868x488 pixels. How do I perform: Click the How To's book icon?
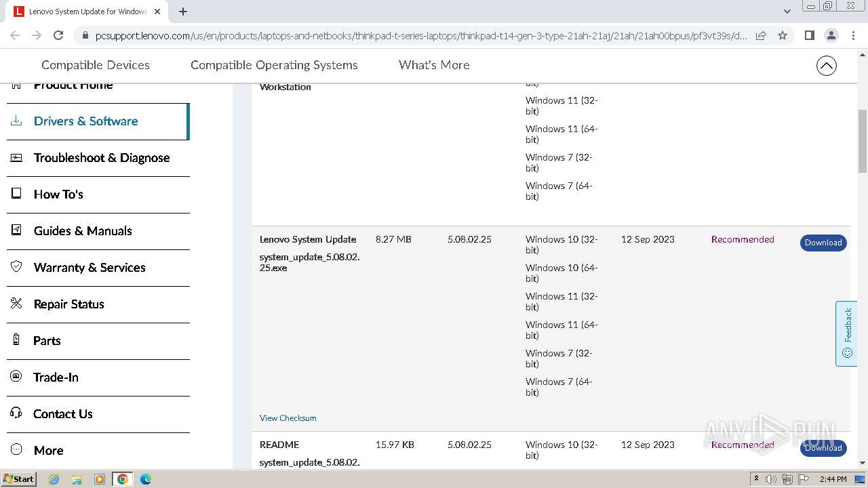pyautogui.click(x=16, y=194)
